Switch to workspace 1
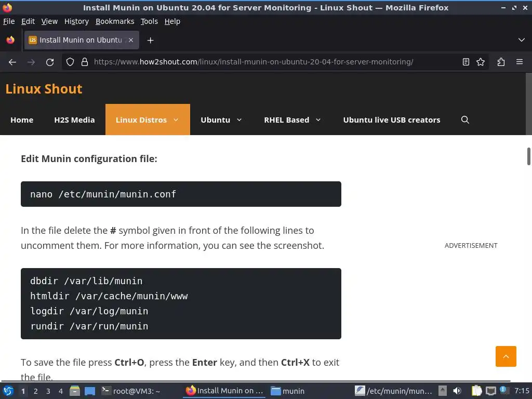532x399 pixels. (23, 391)
